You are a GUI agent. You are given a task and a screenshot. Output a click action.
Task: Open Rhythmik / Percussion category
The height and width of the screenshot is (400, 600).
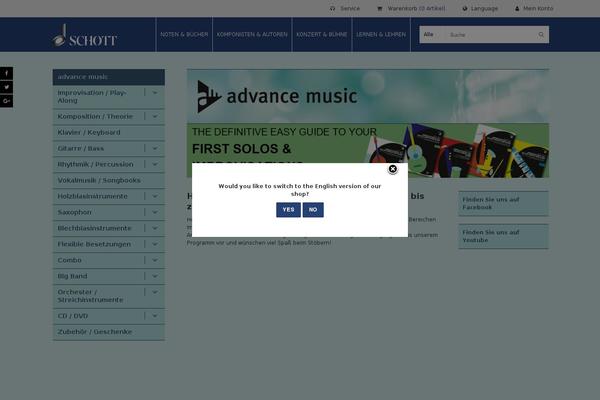(x=96, y=164)
